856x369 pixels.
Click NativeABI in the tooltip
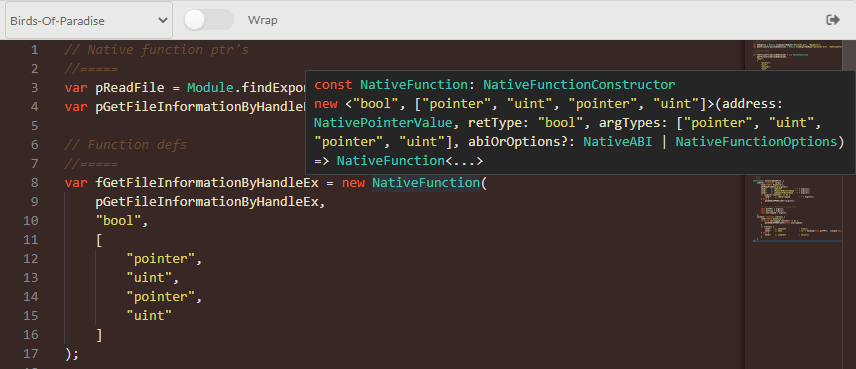617,142
